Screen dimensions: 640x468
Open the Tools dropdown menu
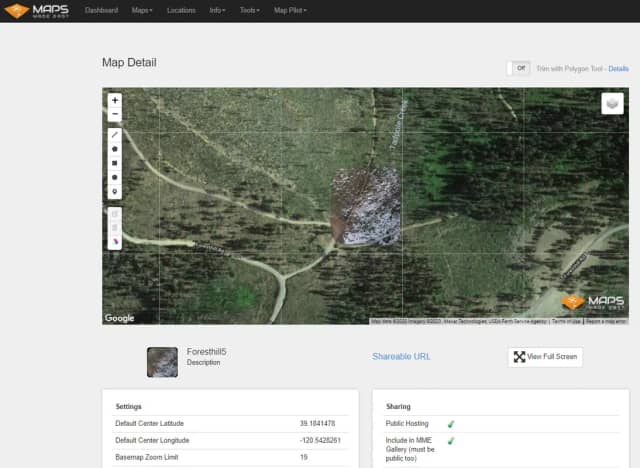pos(249,11)
